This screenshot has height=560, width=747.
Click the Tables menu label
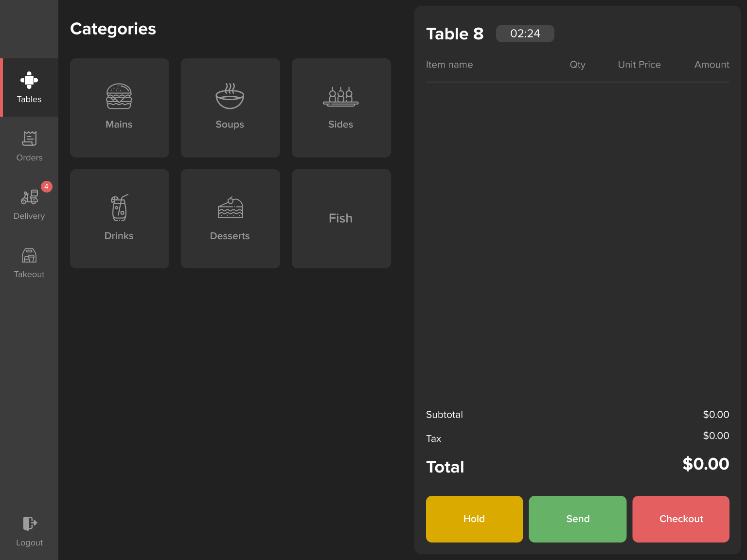29,99
